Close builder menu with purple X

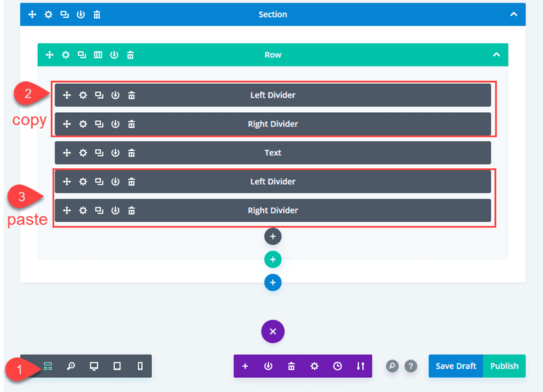(273, 332)
